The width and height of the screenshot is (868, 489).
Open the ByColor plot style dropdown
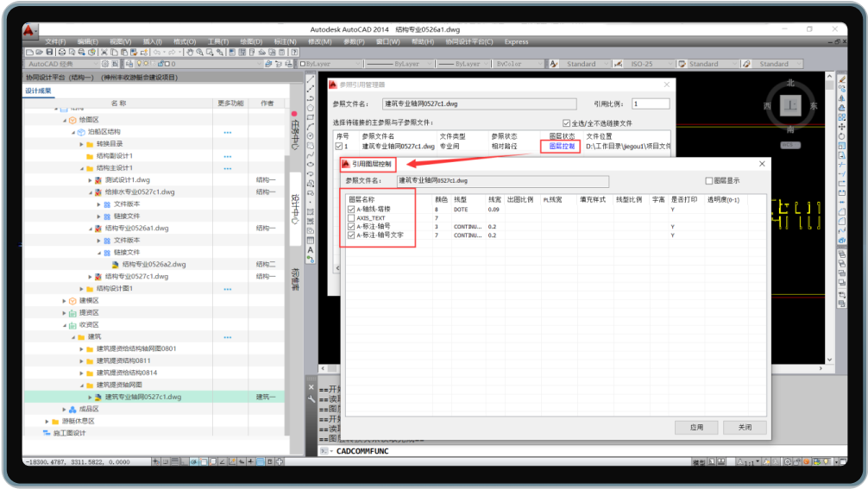pos(519,64)
